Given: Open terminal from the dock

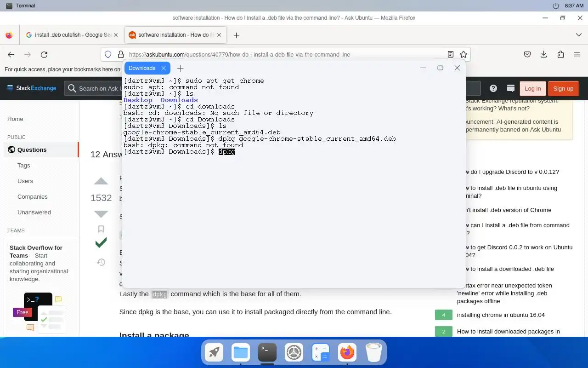Looking at the screenshot, I should (267, 353).
